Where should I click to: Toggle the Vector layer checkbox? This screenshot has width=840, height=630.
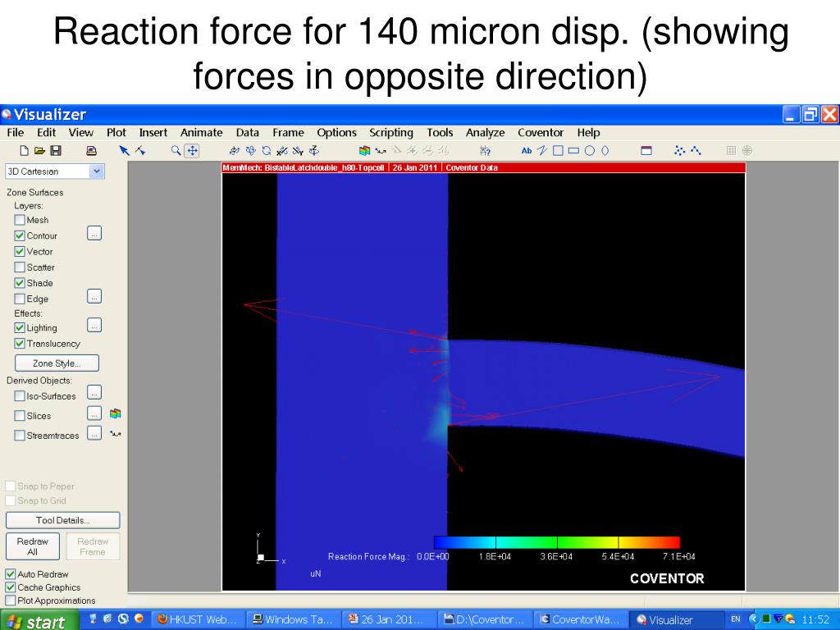click(x=20, y=251)
